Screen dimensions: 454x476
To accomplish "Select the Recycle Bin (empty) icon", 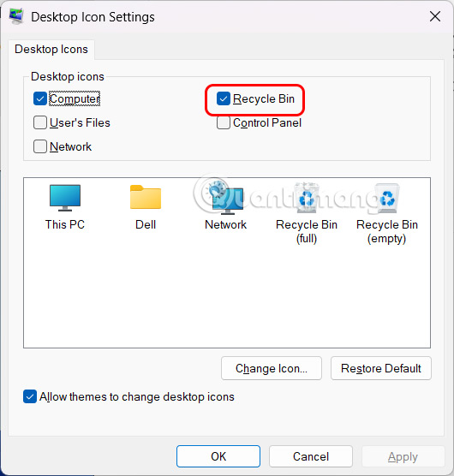I will (387, 199).
